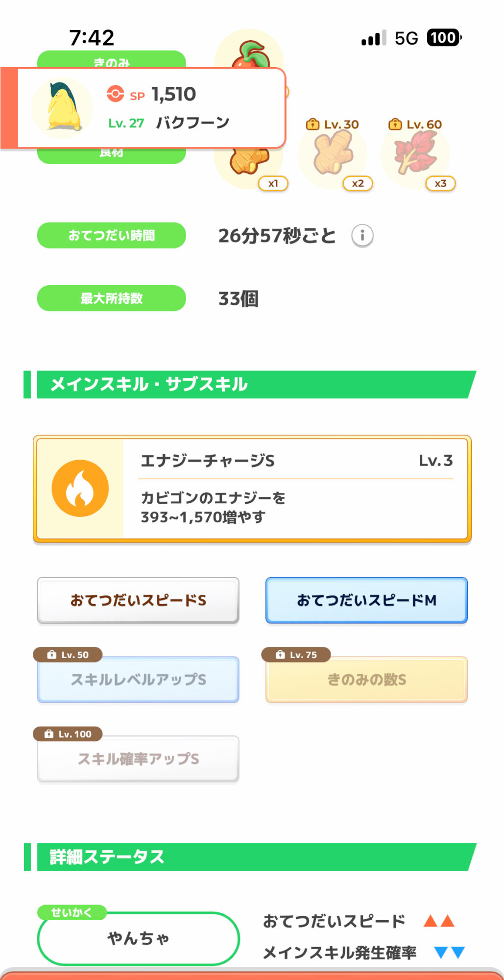Select the おてつだいスピードM sub skill
Image resolution: width=504 pixels, height=980 pixels.
pos(366,600)
